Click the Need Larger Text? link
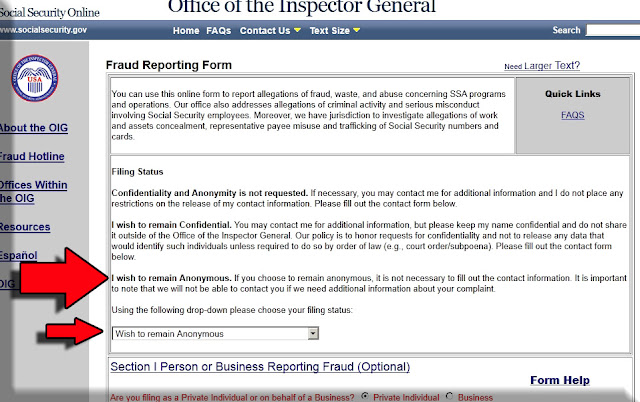 tap(542, 66)
